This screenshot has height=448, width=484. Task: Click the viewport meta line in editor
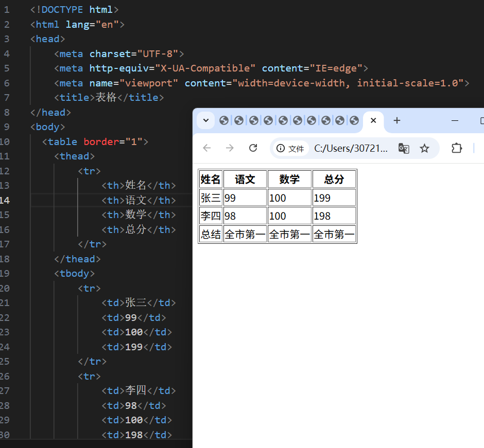click(x=262, y=83)
